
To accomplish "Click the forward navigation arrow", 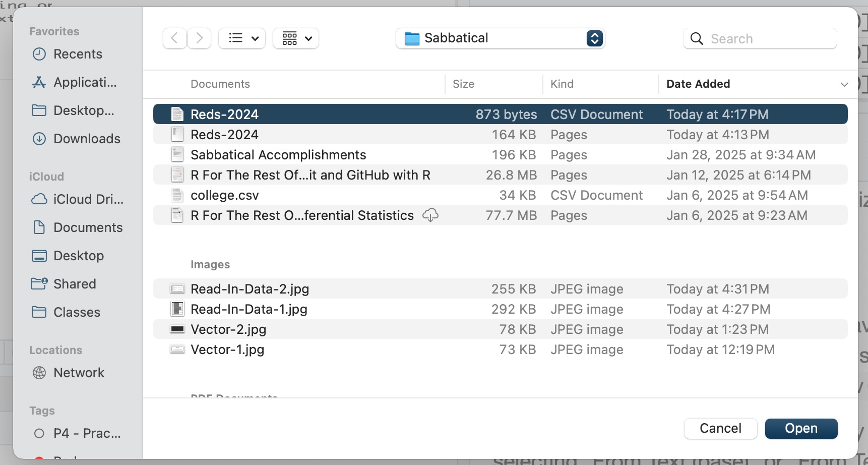I will tap(199, 38).
